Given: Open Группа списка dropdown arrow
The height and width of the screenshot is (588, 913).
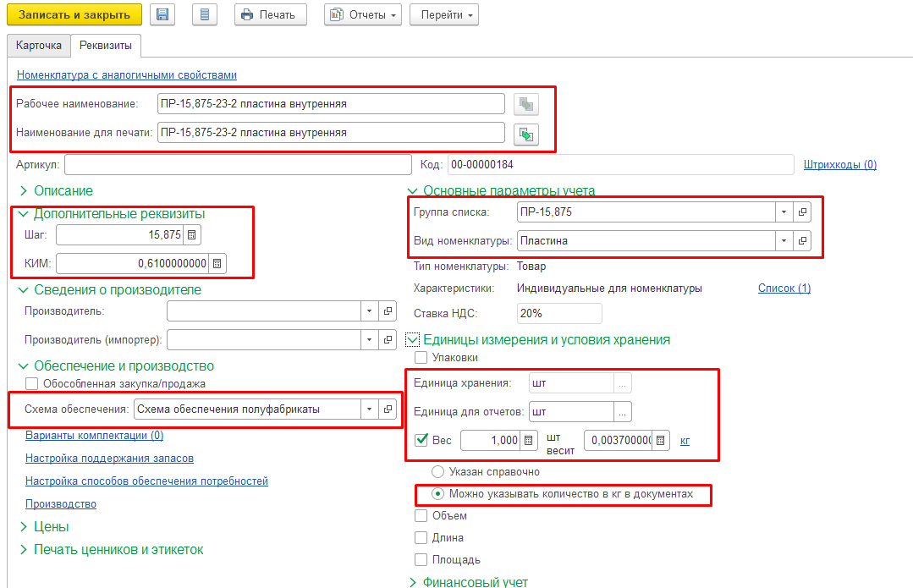Looking at the screenshot, I should (784, 212).
